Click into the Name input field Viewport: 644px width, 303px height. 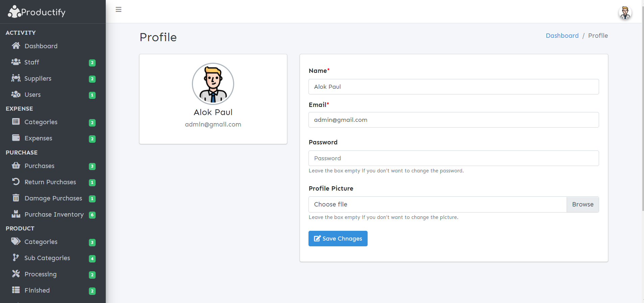point(453,87)
